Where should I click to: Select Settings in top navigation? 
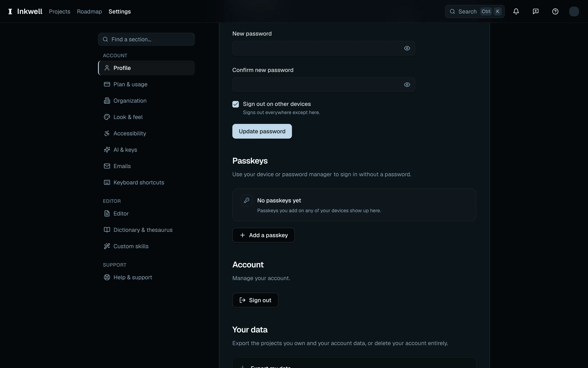click(x=120, y=11)
